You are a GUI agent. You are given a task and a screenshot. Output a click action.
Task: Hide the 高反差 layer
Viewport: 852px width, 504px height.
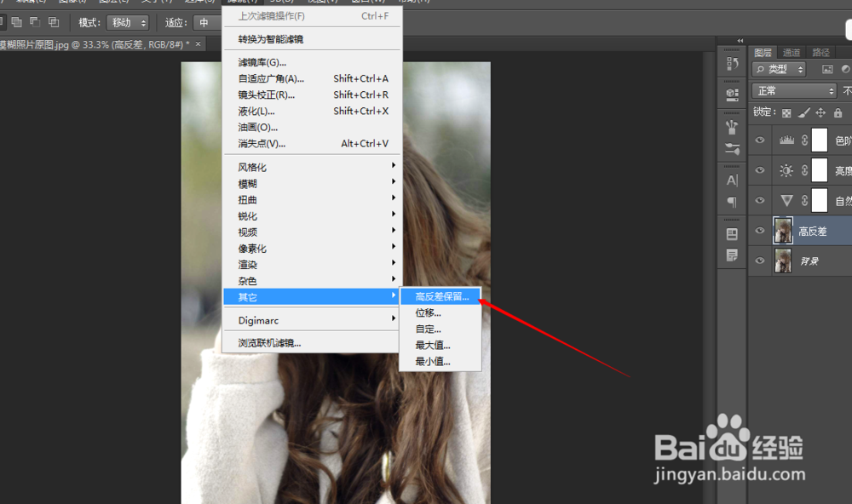760,231
